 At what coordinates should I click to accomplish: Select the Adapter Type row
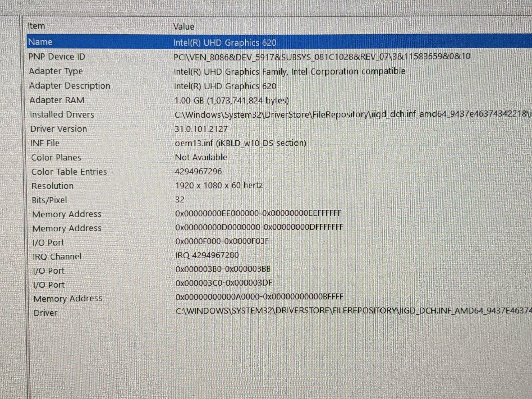56,71
